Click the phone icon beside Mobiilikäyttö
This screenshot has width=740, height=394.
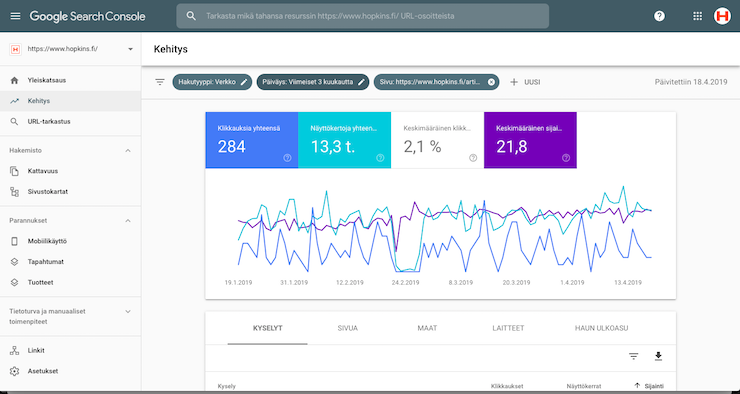tap(14, 241)
